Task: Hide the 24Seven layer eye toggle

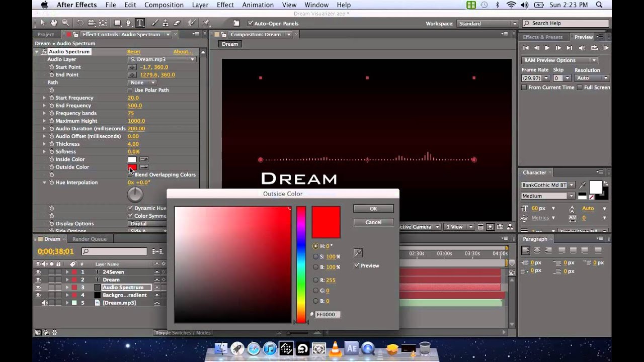Action: [38, 272]
